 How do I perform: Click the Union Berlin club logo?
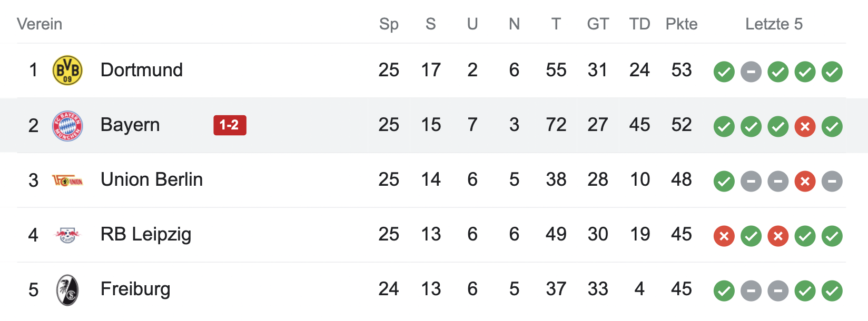[67, 181]
